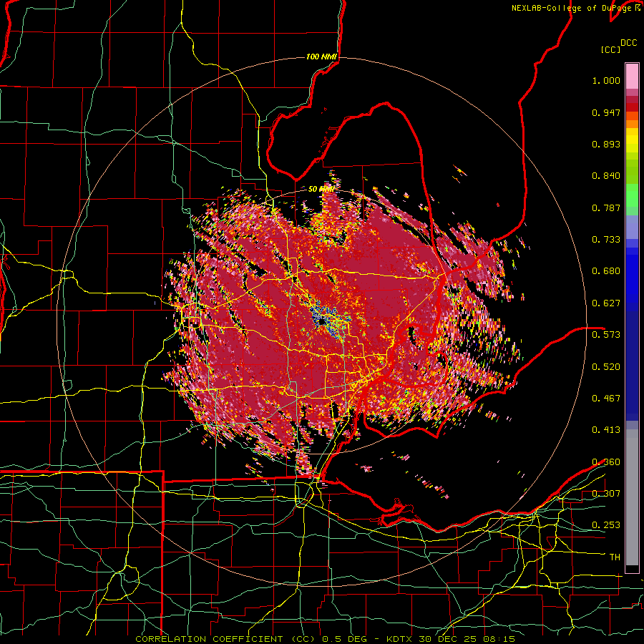Image resolution: width=644 pixels, height=644 pixels.
Task: Click the light green colorbar segment
Action: pyautogui.click(x=632, y=195)
